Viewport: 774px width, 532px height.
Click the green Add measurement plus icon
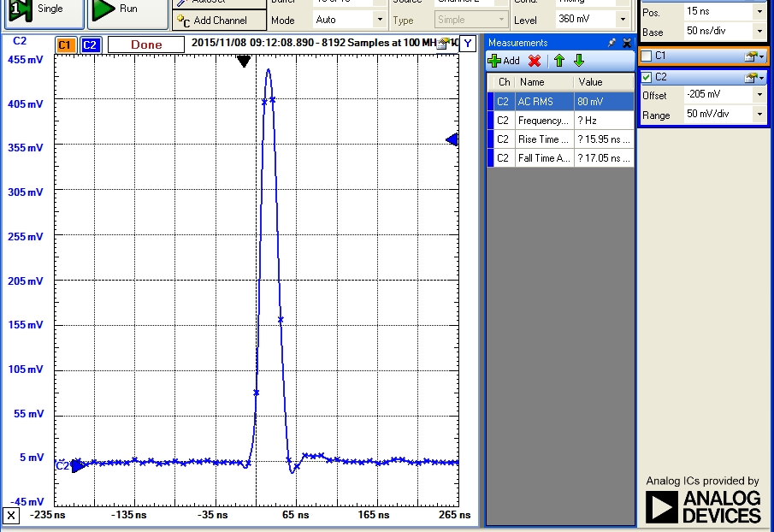pos(494,61)
